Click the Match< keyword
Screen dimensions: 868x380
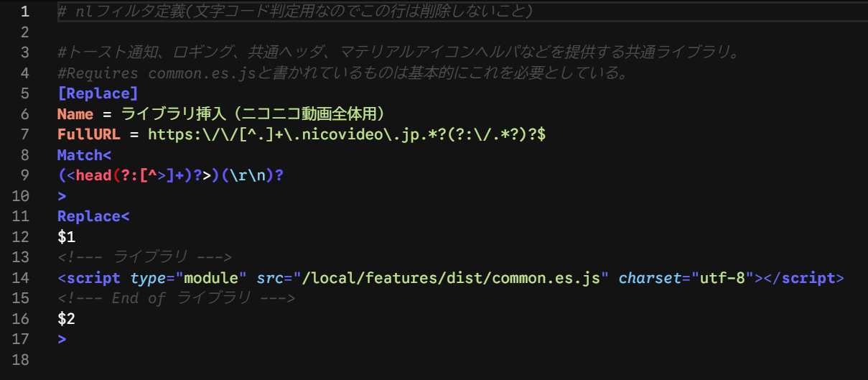click(84, 154)
